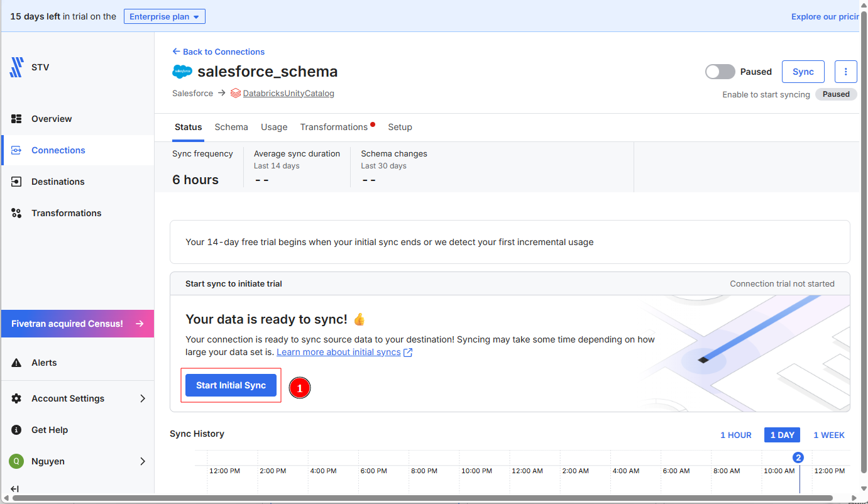Viewport: 868px width, 504px height.
Task: Select the 1 HOUR sync history range
Action: click(735, 435)
